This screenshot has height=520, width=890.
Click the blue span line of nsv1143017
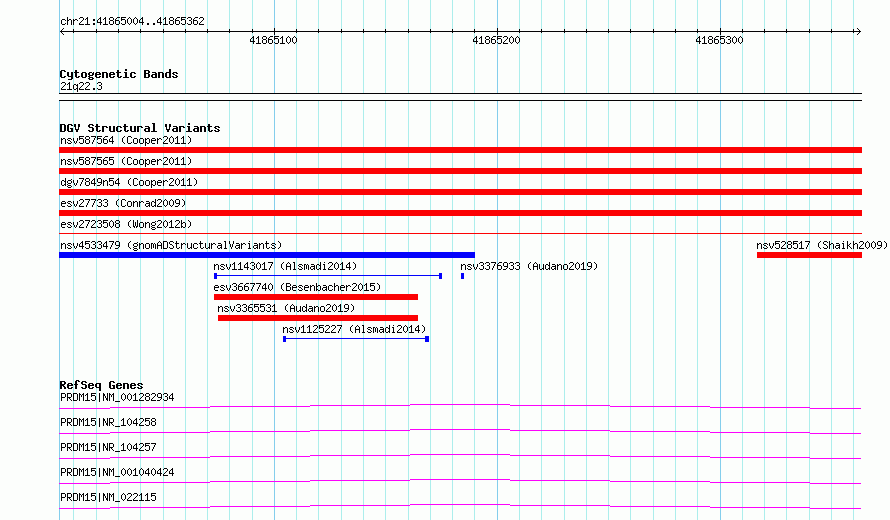(x=328, y=276)
